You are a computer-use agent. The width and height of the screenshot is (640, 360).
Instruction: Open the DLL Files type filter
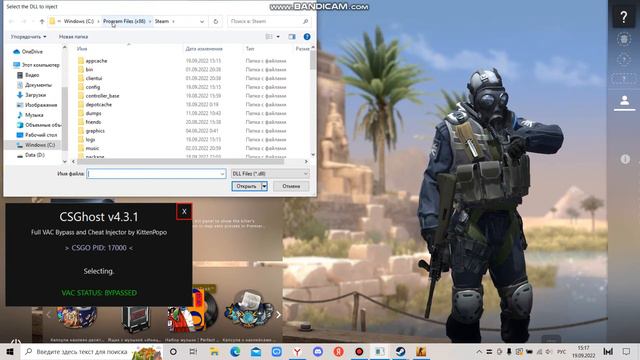click(270, 173)
